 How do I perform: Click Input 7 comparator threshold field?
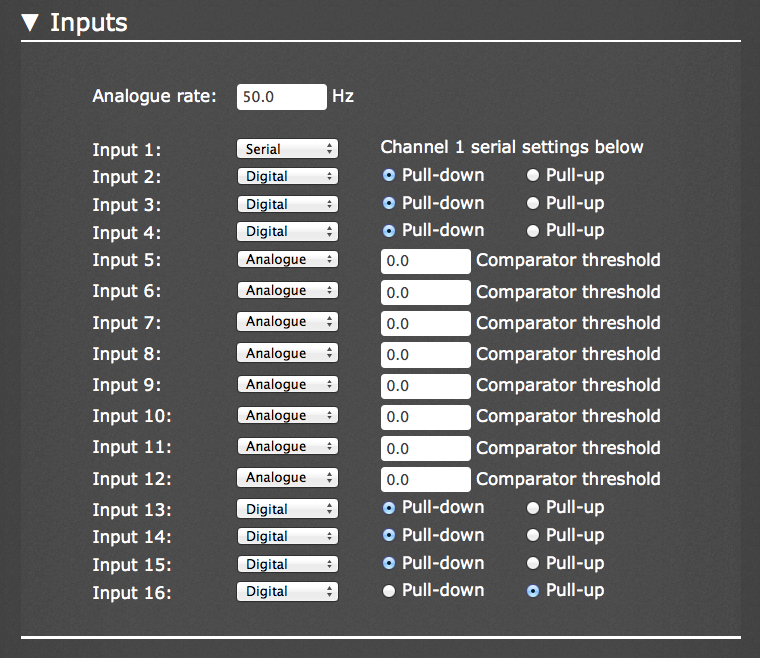pyautogui.click(x=426, y=323)
